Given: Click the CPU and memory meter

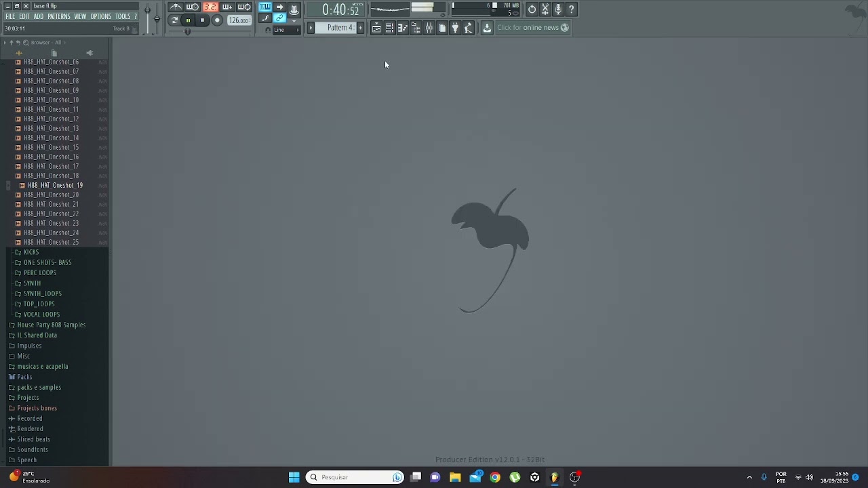Looking at the screenshot, I should (486, 9).
